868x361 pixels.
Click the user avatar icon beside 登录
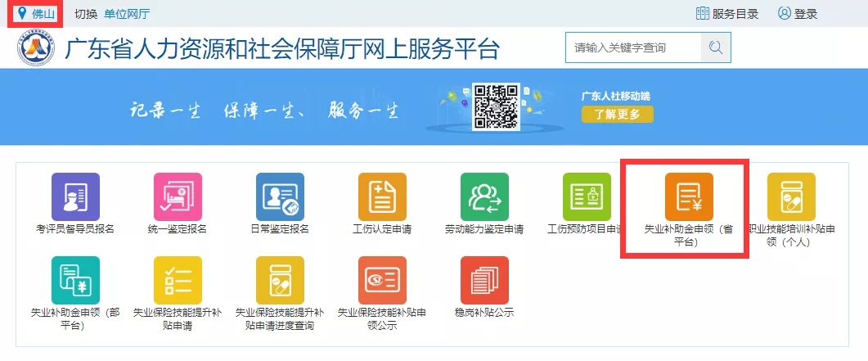tap(785, 13)
